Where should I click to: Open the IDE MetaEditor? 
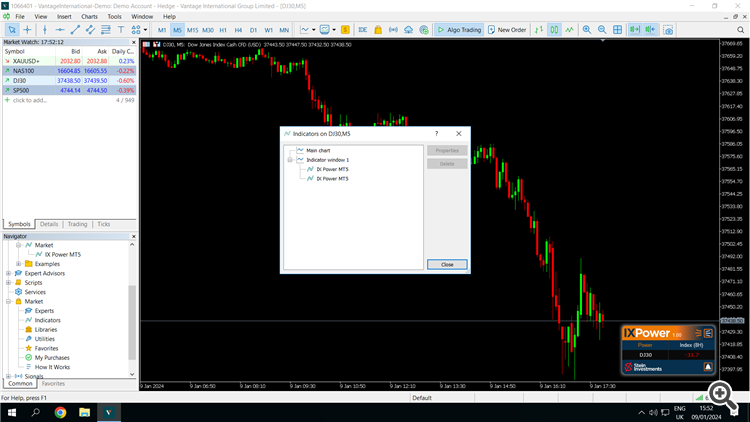tap(363, 30)
